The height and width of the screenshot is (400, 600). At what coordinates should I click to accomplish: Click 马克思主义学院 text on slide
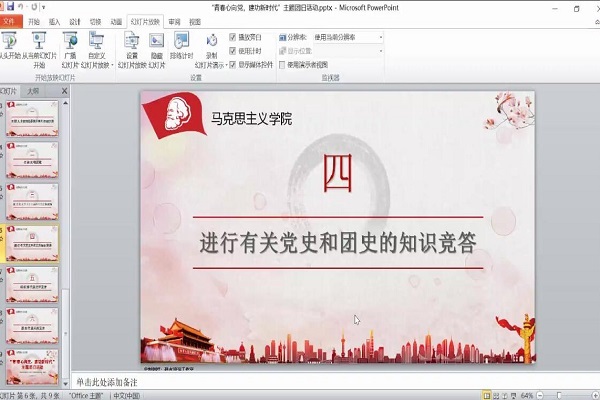tap(252, 118)
